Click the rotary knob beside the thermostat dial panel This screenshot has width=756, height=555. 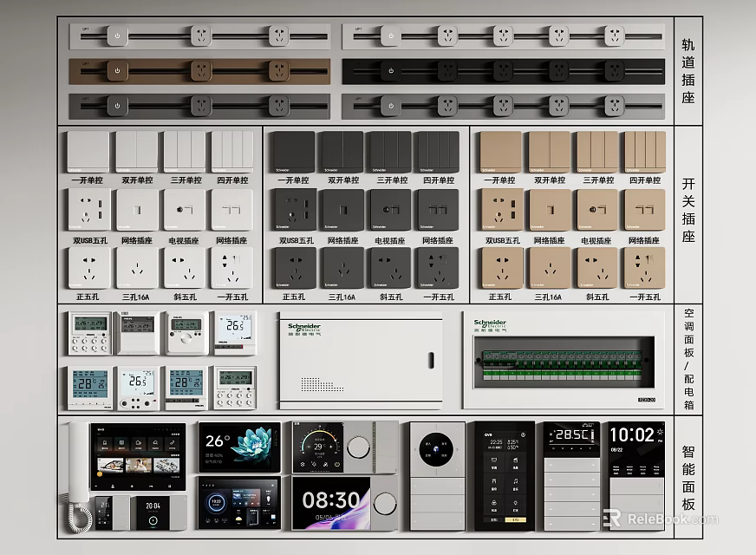[358, 447]
